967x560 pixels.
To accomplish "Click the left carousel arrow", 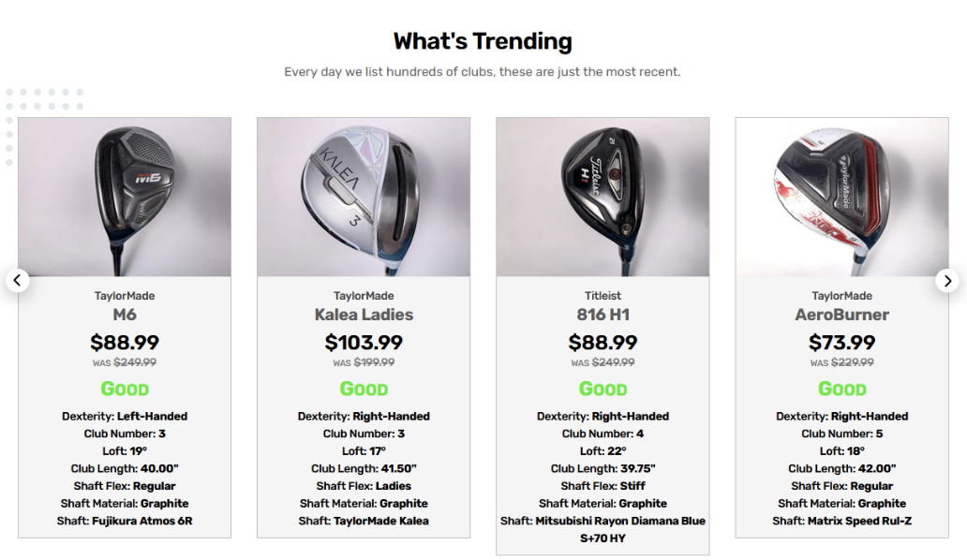I will (x=17, y=281).
